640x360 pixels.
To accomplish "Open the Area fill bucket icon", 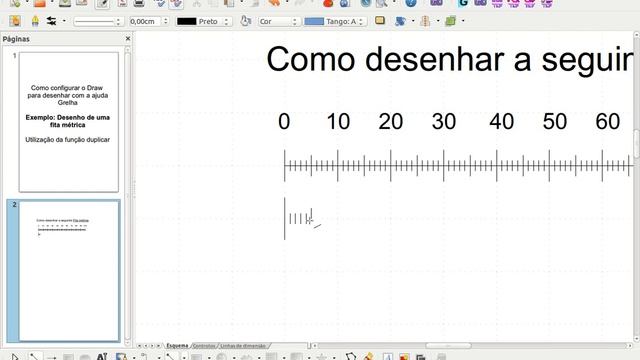I will coord(245,21).
